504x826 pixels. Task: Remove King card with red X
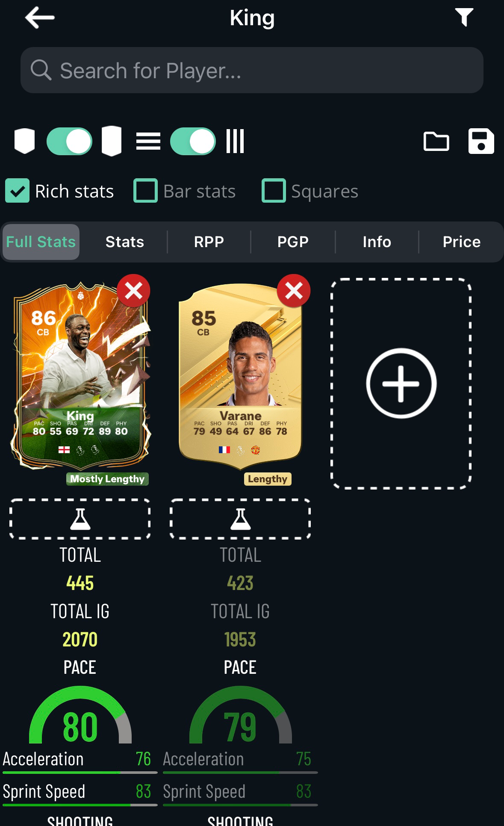coord(133,291)
